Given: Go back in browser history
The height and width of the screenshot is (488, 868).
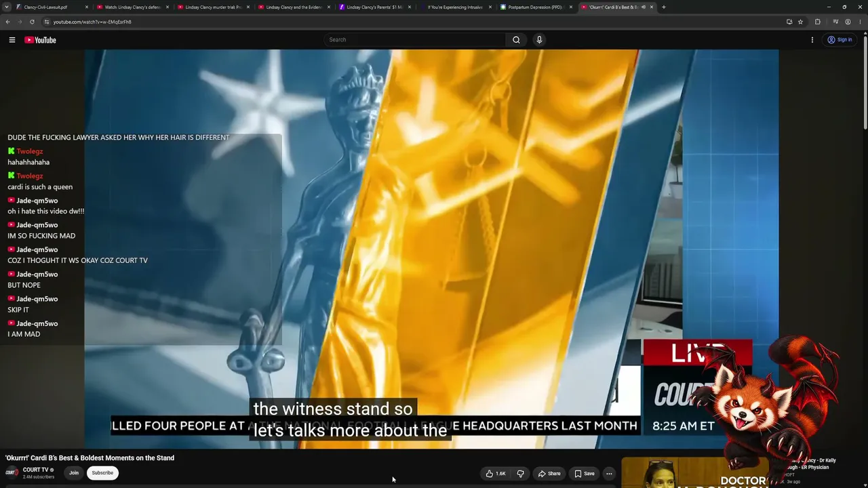Looking at the screenshot, I should click(x=7, y=22).
